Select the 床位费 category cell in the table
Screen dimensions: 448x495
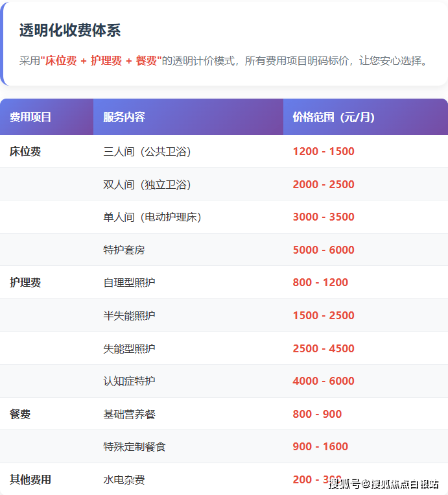[x=25, y=152]
